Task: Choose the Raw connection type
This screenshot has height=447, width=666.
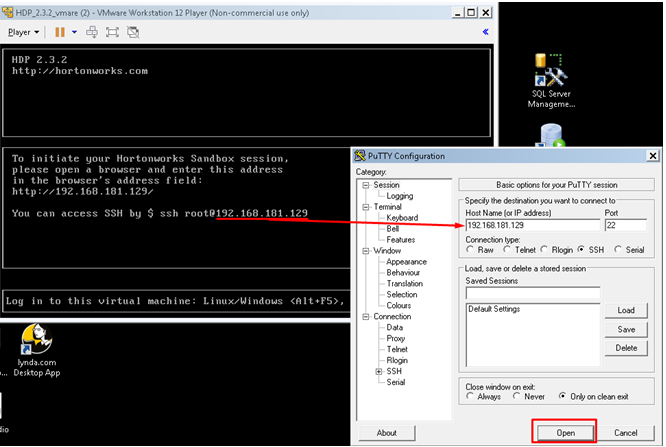Action: click(x=470, y=249)
